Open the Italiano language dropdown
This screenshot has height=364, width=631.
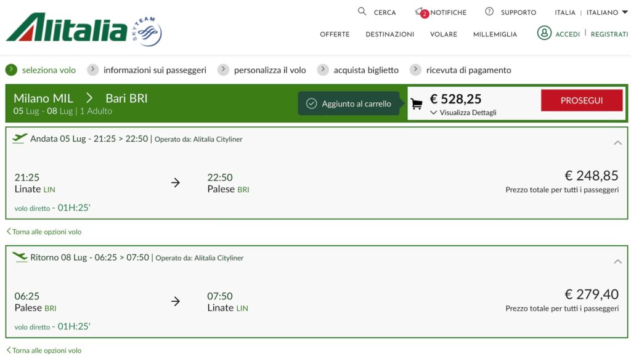(x=607, y=12)
